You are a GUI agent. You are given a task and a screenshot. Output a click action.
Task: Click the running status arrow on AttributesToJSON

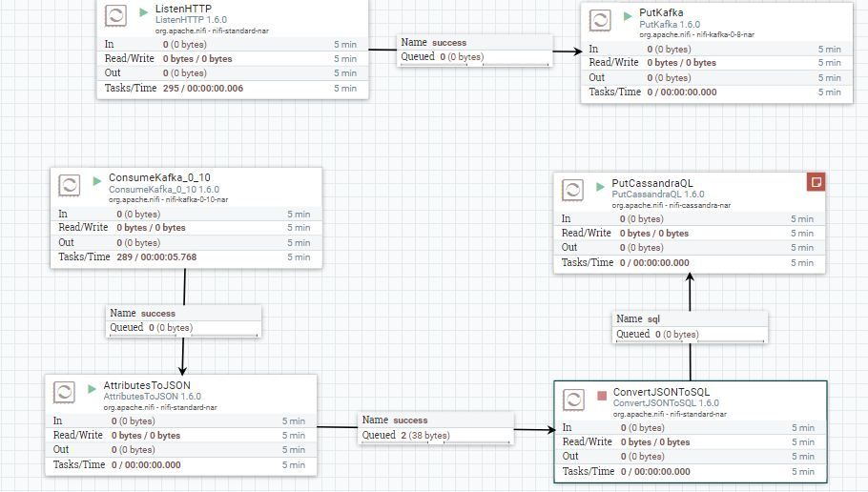(x=92, y=388)
